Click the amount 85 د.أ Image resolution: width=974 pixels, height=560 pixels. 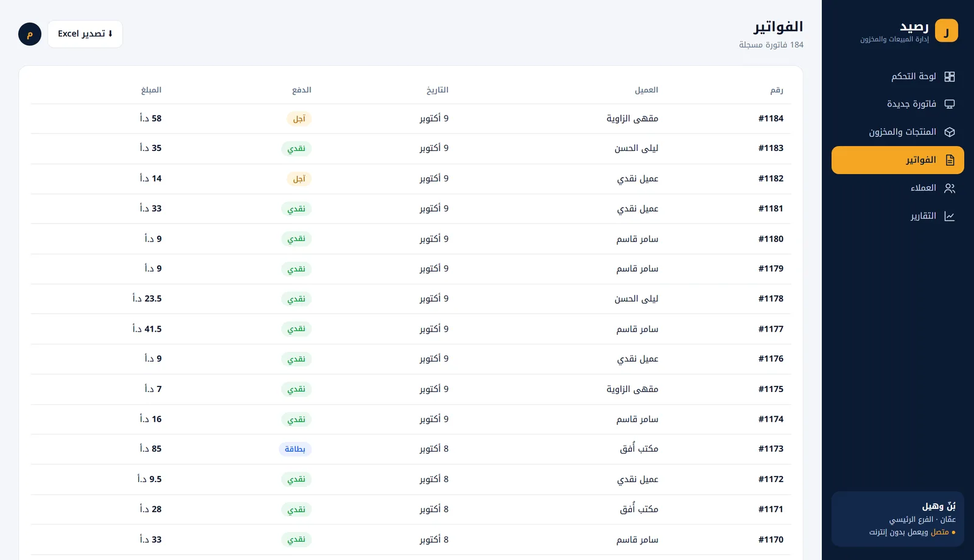click(x=151, y=449)
